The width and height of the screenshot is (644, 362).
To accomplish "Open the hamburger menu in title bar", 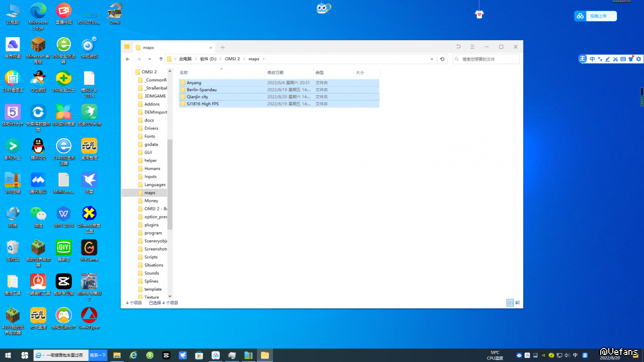I will pos(472,47).
